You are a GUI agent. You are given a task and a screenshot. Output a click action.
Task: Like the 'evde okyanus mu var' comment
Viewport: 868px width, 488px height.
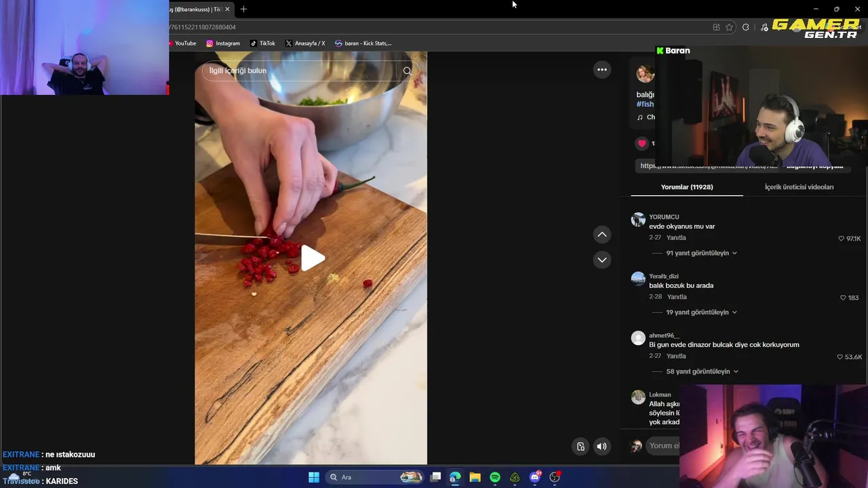pyautogui.click(x=841, y=239)
